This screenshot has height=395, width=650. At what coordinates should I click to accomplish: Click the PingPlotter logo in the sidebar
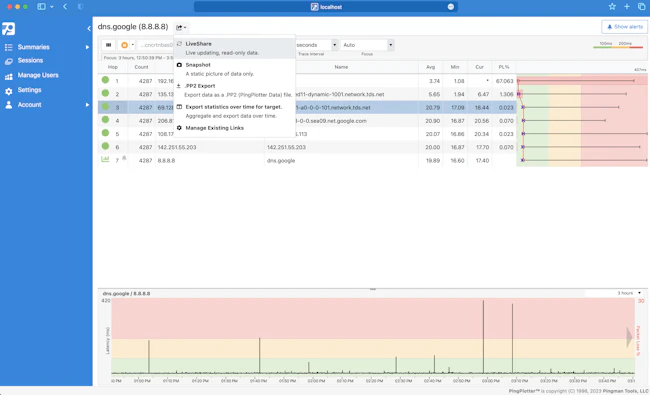click(x=8, y=29)
